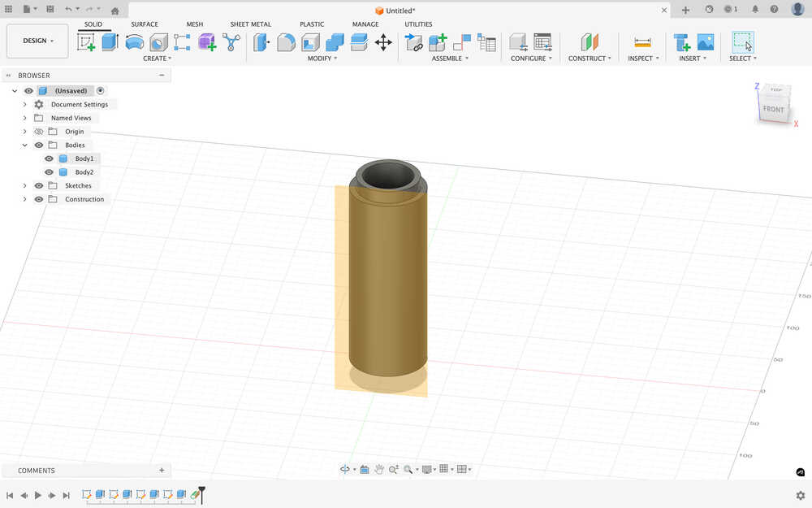
Task: Switch to the UTILITIES tab
Action: [x=418, y=24]
